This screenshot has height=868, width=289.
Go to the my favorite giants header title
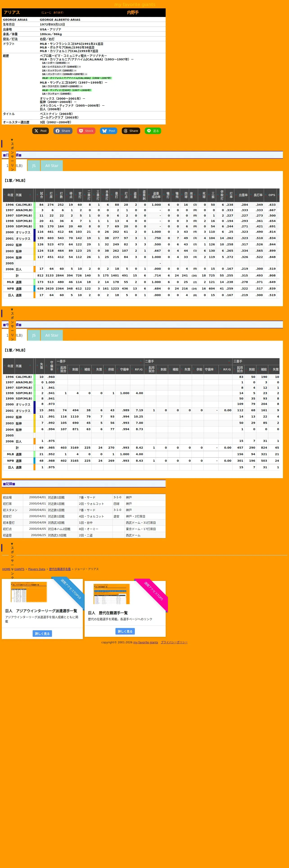point(135,4)
